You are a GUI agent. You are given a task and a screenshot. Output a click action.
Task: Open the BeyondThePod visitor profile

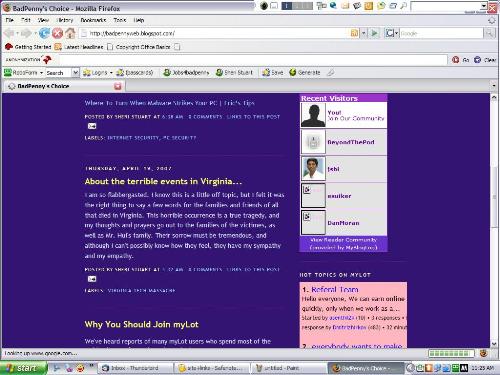pyautogui.click(x=351, y=142)
